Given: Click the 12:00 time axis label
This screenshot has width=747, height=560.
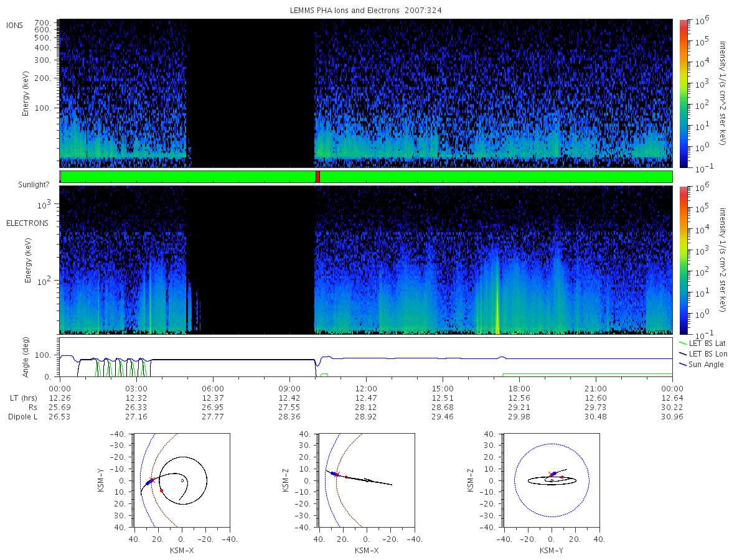Looking at the screenshot, I should [x=366, y=388].
